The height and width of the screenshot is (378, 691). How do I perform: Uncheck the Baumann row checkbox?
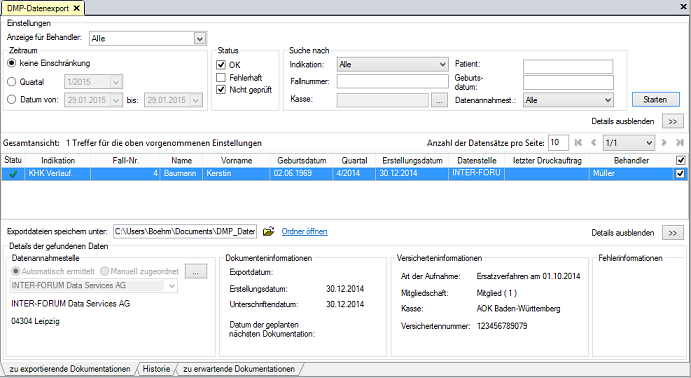click(x=680, y=174)
